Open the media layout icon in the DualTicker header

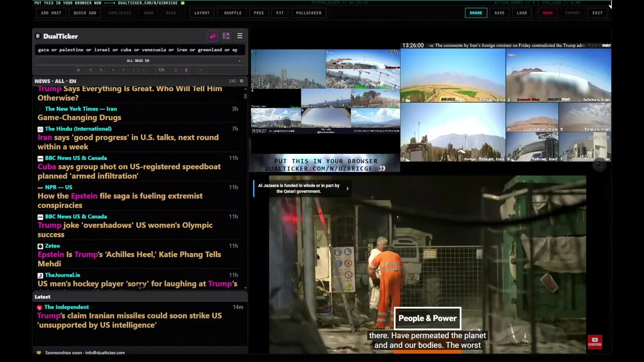tap(226, 36)
